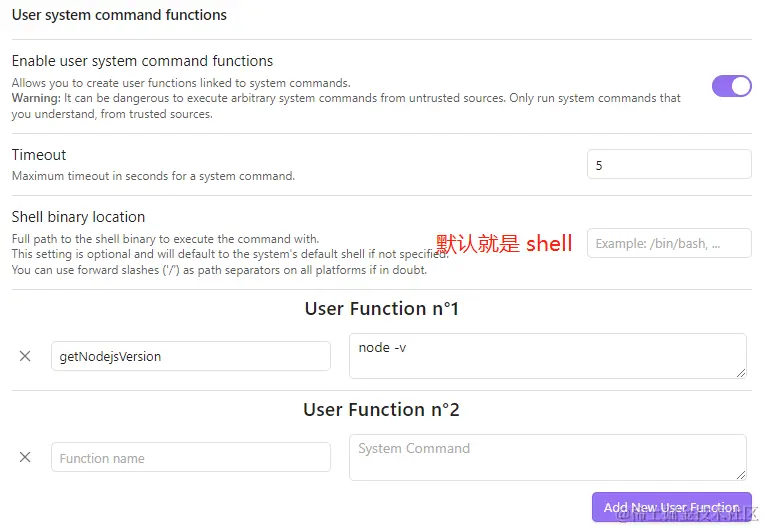Click the 'Shell binary location' setting label
Screen dimensions: 765x529
point(78,217)
